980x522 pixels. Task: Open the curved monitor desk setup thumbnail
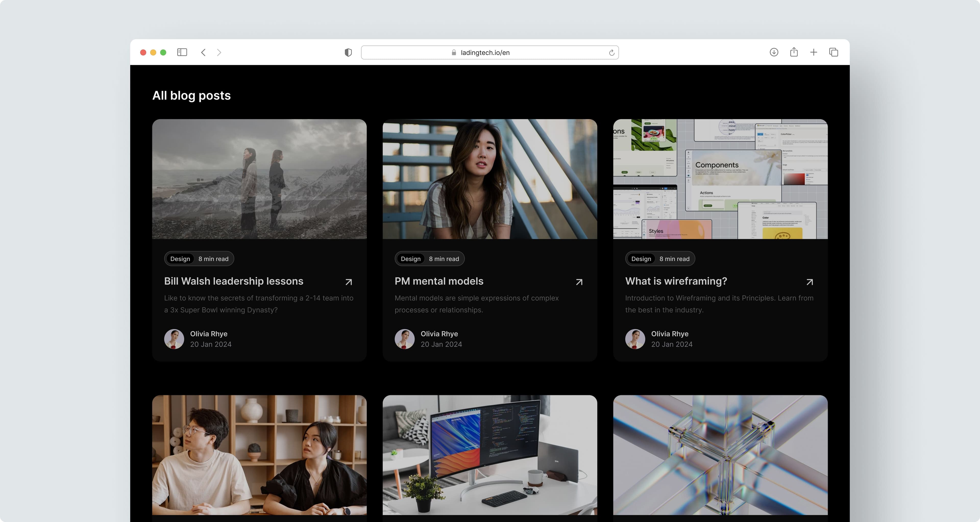point(490,455)
